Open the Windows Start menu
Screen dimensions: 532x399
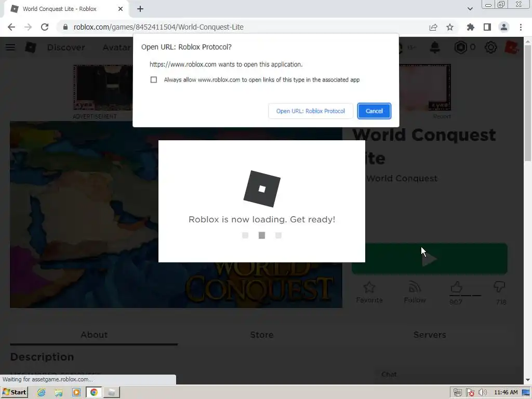[14, 392]
